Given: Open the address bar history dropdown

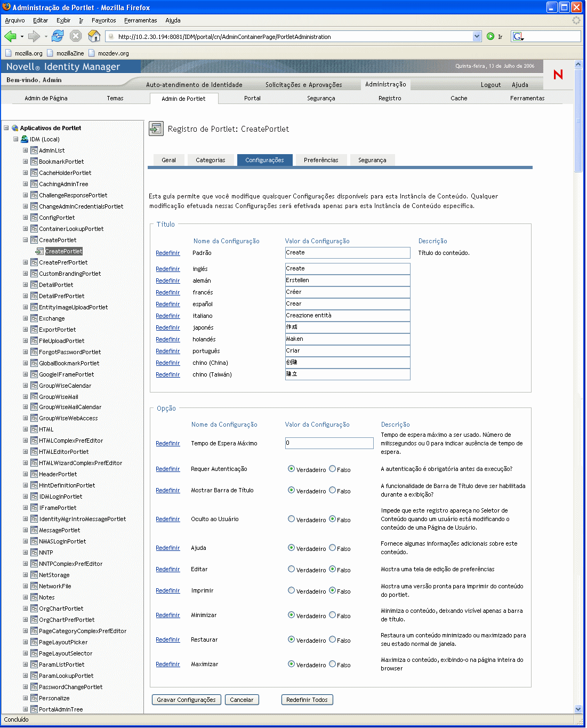Looking at the screenshot, I should [x=477, y=36].
